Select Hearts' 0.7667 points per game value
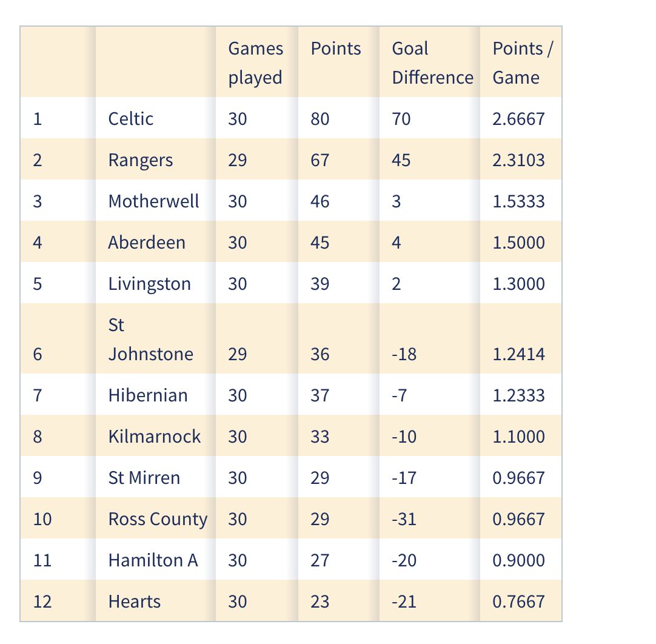Image resolution: width=656 pixels, height=644 pixels. point(519,602)
